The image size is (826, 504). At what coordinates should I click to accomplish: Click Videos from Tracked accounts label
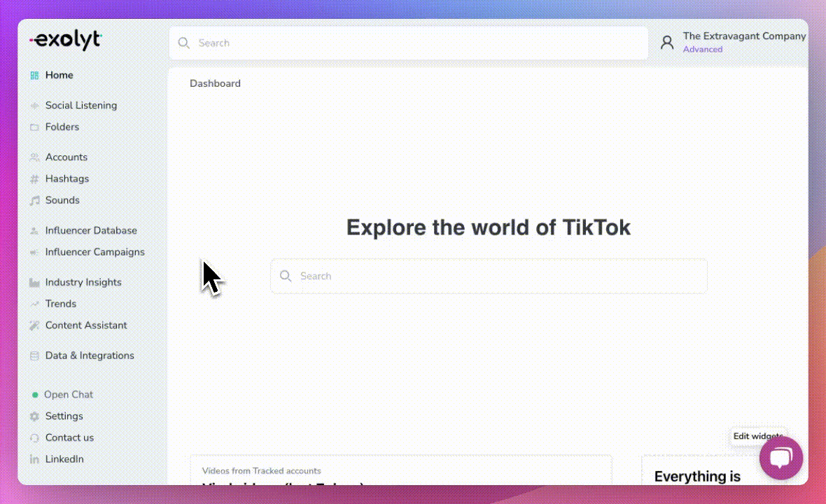tap(261, 471)
